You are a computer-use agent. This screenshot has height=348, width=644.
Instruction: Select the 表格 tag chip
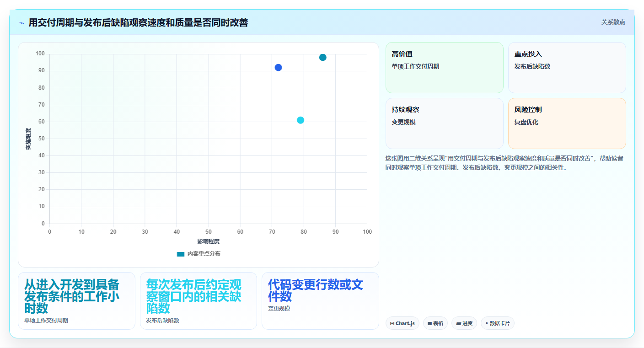point(435,323)
